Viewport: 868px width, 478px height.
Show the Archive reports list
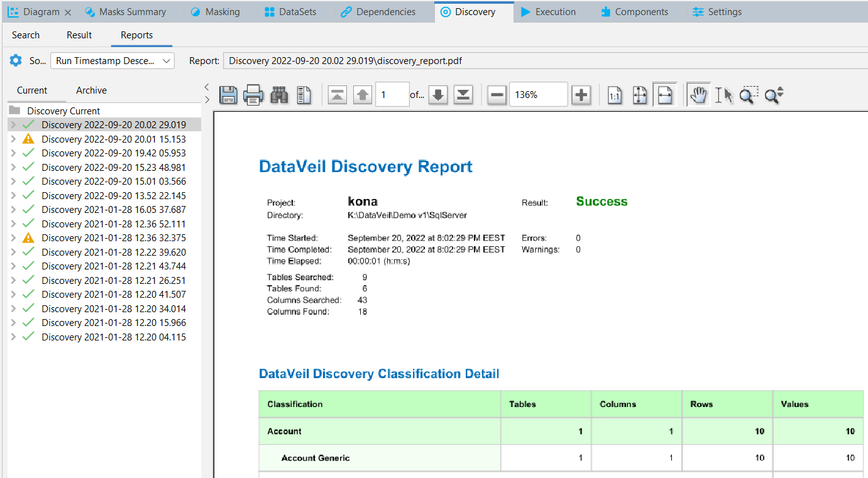tap(92, 90)
